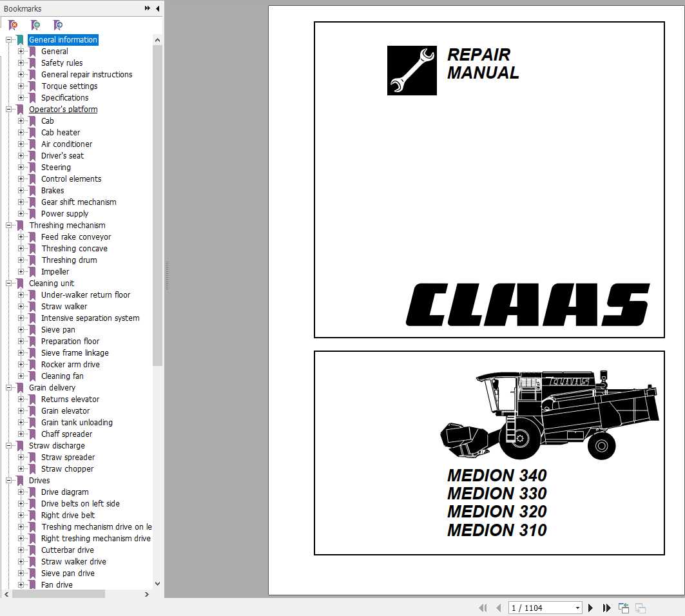
Task: Open the Cutterbar drive bookmark
Action: 67,550
